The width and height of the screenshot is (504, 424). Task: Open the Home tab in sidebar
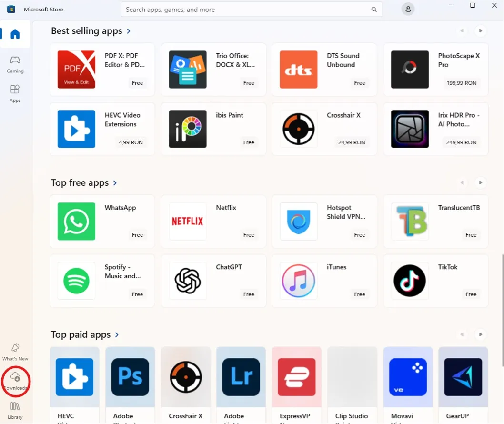tap(15, 34)
